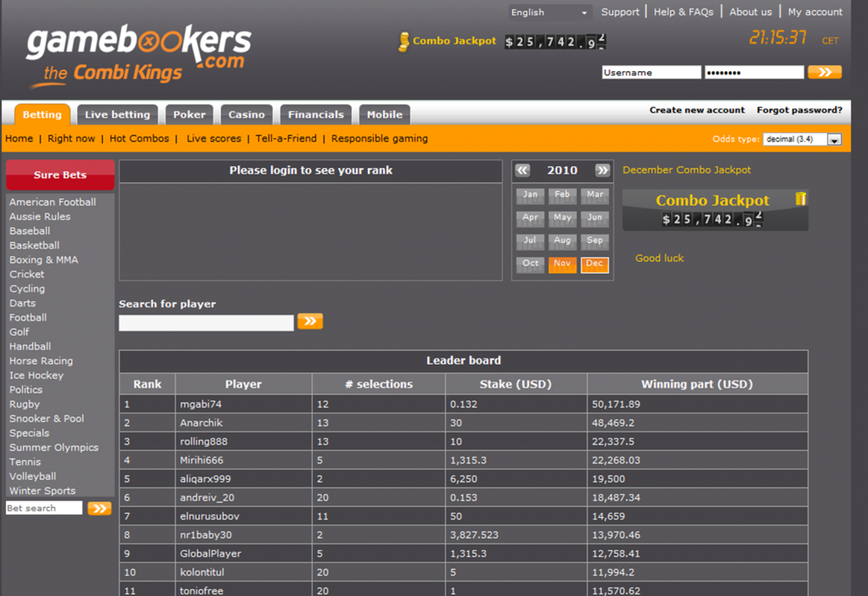Click the Bet search input box

coord(44,508)
